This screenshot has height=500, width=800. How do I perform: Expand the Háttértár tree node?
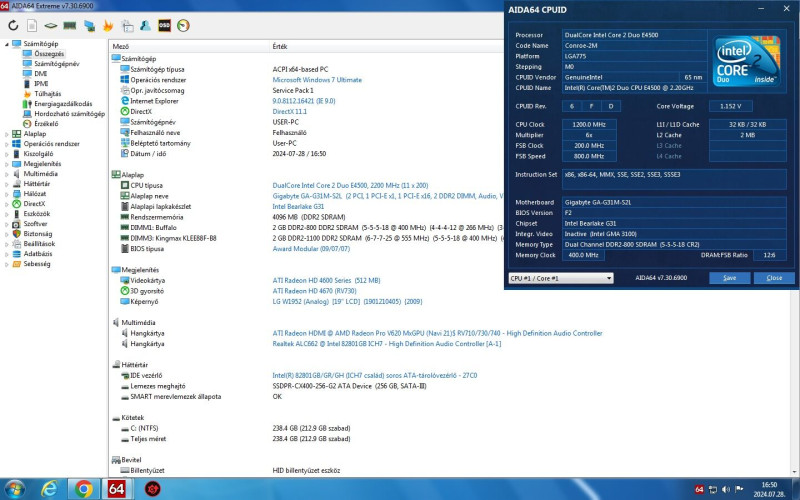[7, 184]
